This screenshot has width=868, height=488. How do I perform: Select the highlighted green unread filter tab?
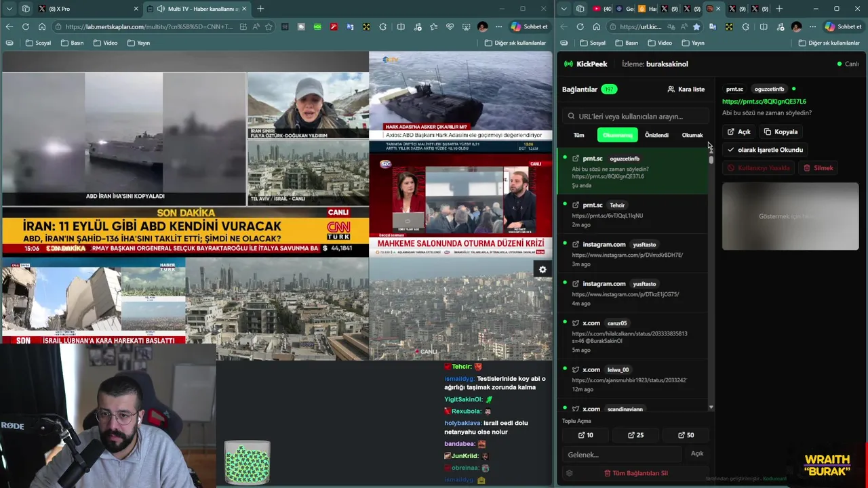(x=617, y=135)
